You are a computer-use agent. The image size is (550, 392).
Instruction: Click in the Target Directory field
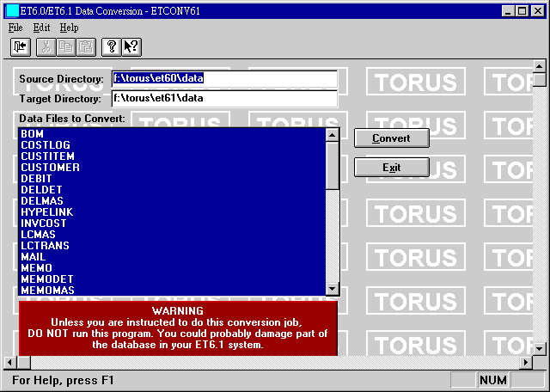point(224,98)
